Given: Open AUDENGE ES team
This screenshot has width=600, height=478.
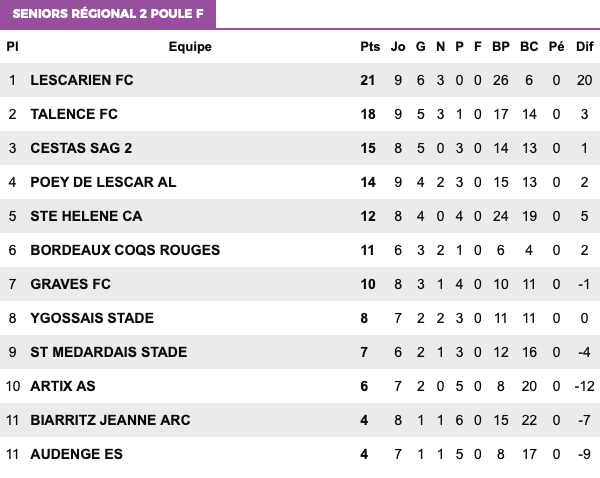Looking at the screenshot, I should (77, 454).
